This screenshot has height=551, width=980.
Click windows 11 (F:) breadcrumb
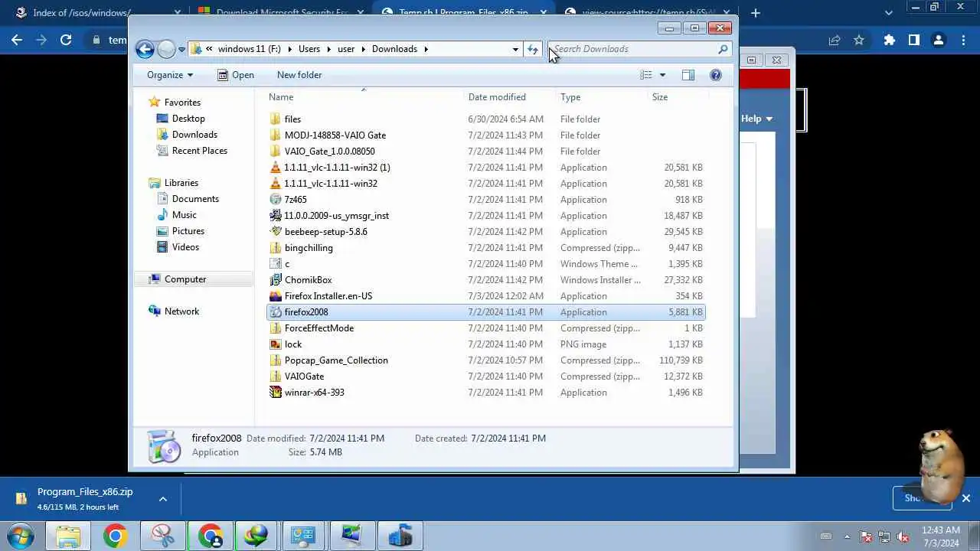tap(249, 49)
